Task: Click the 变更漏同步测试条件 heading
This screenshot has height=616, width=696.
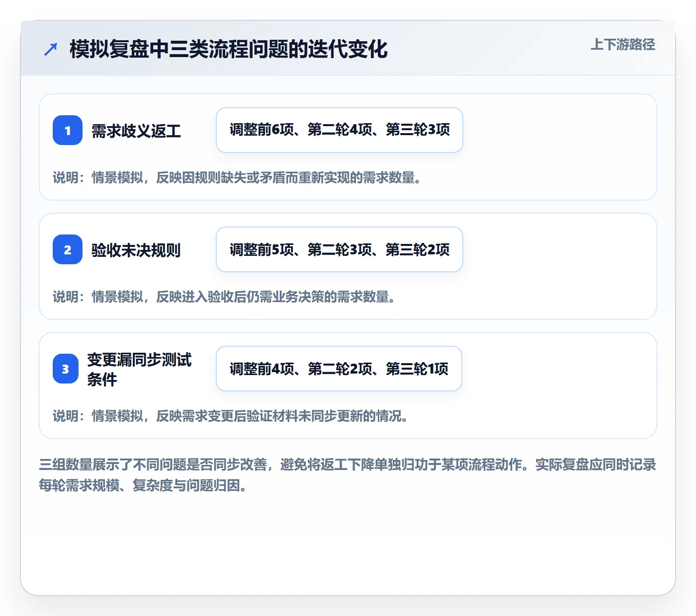Action: [139, 369]
